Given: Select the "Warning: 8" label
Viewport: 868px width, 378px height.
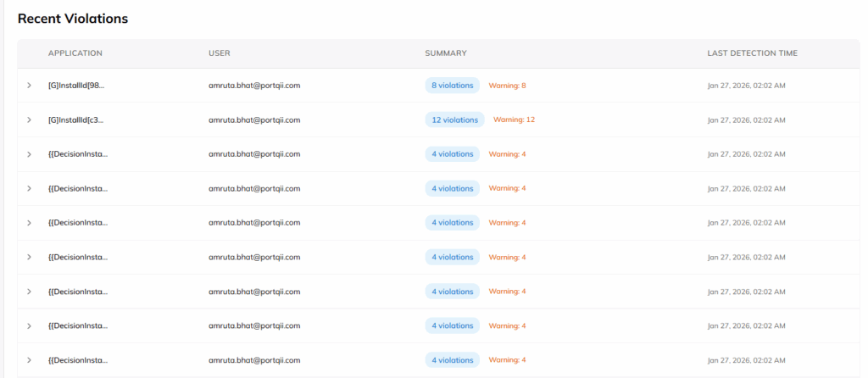Looking at the screenshot, I should pyautogui.click(x=508, y=86).
